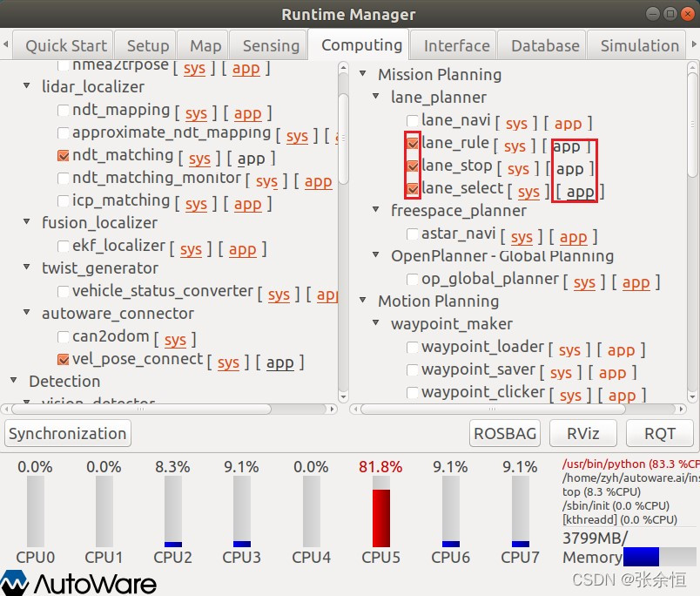This screenshot has height=596, width=700.
Task: Uncheck the lane_stop checkbox
Action: click(x=413, y=166)
